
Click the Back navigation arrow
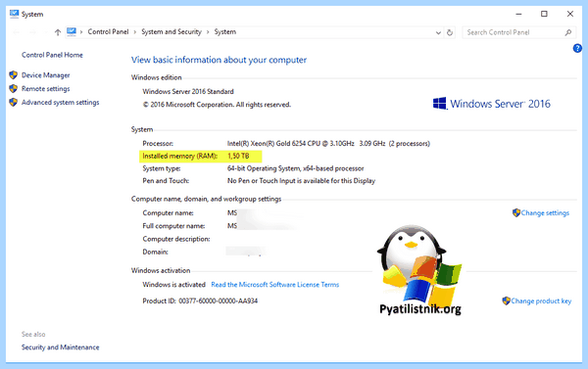tap(16, 32)
